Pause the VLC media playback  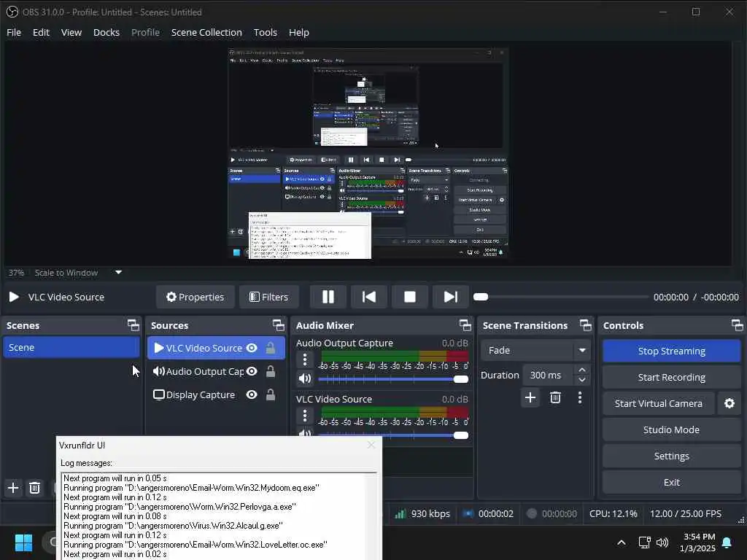pos(328,297)
